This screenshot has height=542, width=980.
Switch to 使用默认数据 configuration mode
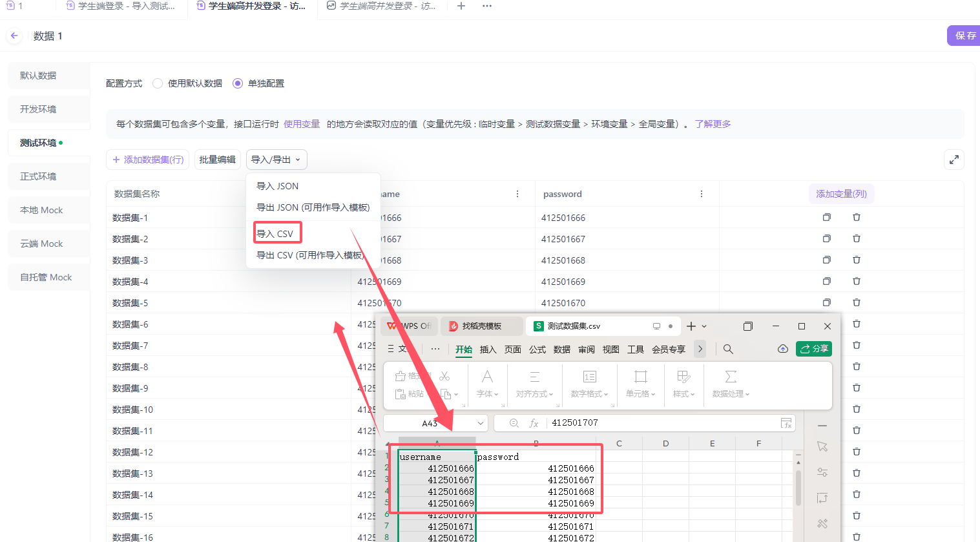point(158,83)
